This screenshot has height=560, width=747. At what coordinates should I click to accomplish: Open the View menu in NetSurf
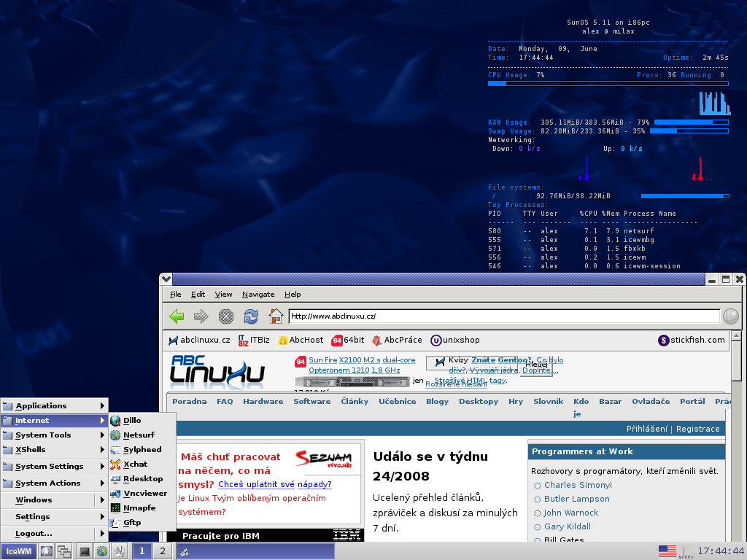pyautogui.click(x=223, y=295)
